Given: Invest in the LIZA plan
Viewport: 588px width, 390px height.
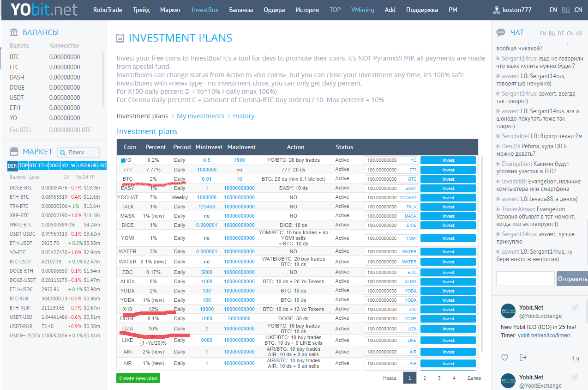Looking at the screenshot, I should (x=448, y=329).
